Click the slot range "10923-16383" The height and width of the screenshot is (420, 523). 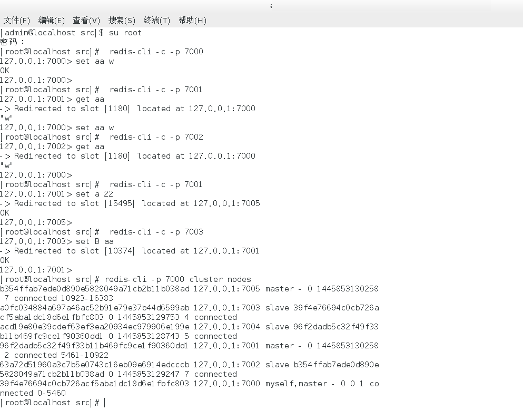[x=87, y=298]
